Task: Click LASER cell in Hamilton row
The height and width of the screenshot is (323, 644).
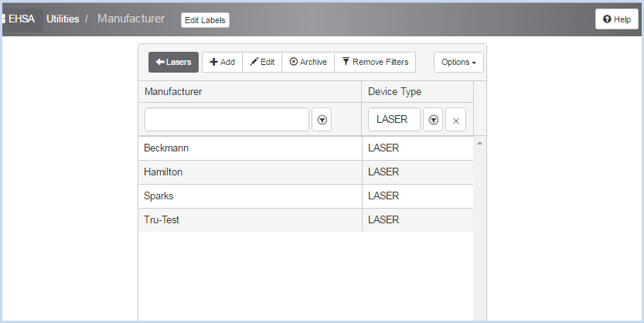Action: 417,172
